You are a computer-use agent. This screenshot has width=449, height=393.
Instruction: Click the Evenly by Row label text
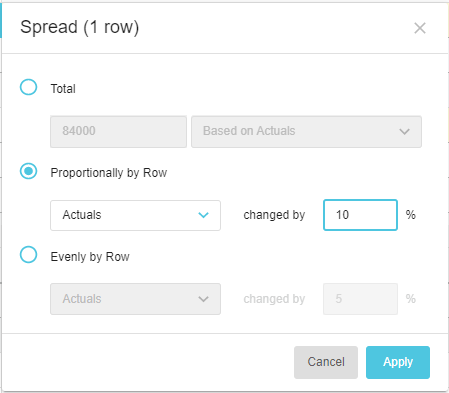[x=90, y=257]
